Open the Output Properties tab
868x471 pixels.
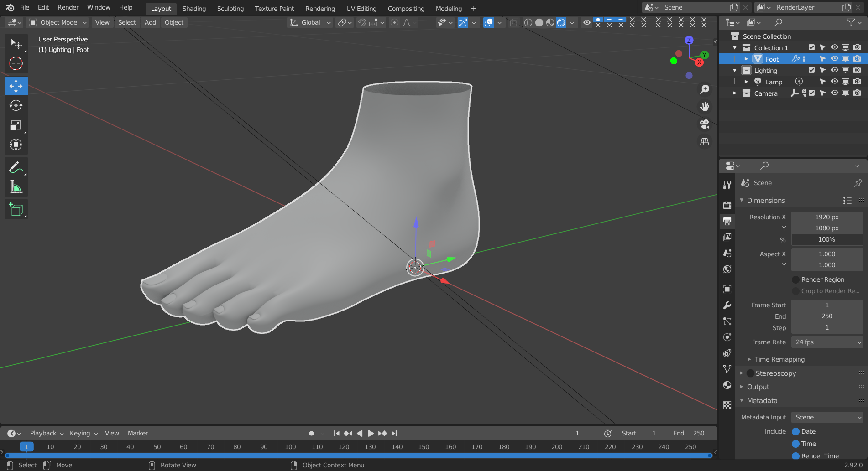[x=727, y=221]
